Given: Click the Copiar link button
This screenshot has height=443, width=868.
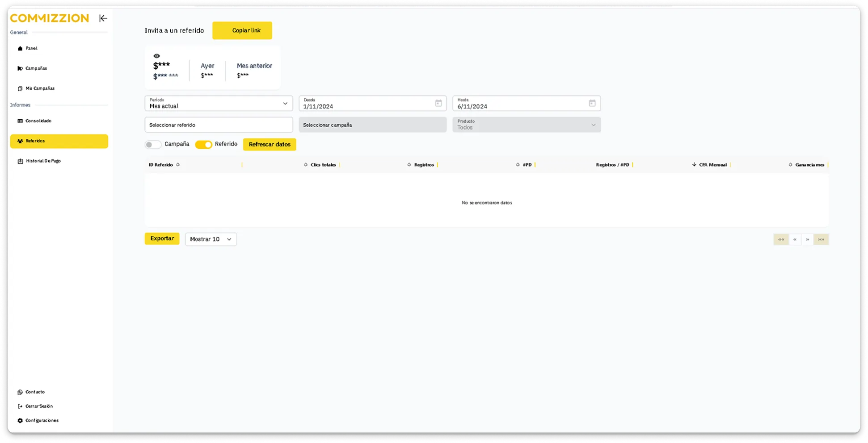Looking at the screenshot, I should [242, 30].
